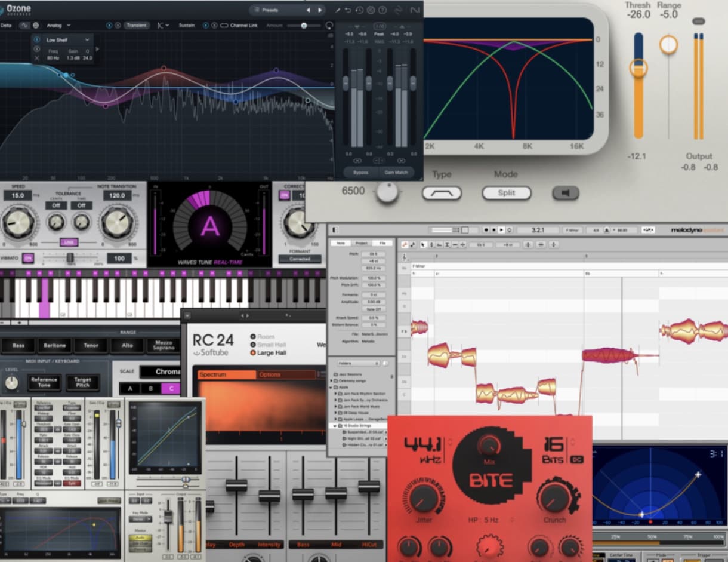
Task: Go to next Ozone preset arrow
Action: [320, 10]
